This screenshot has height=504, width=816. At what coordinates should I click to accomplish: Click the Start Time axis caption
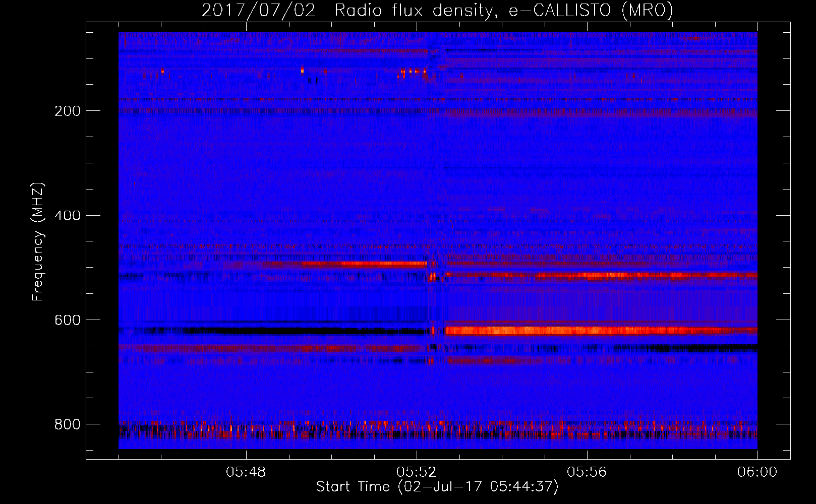pyautogui.click(x=437, y=487)
